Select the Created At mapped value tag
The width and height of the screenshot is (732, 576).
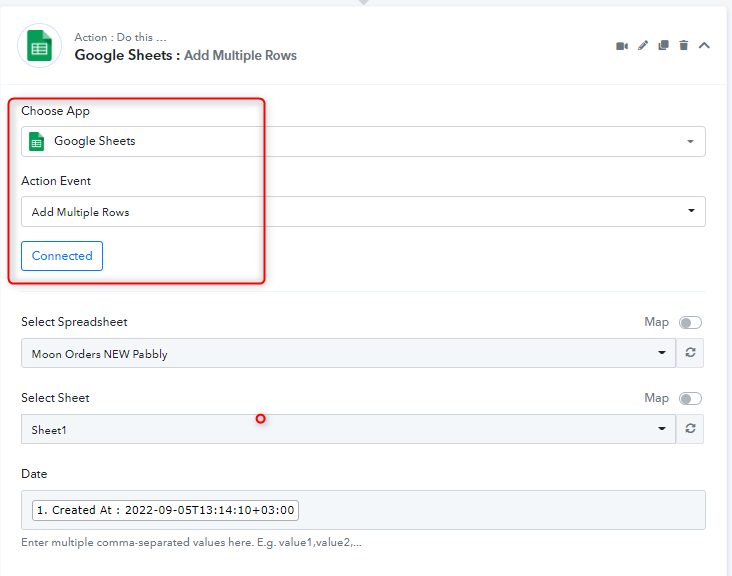point(165,510)
